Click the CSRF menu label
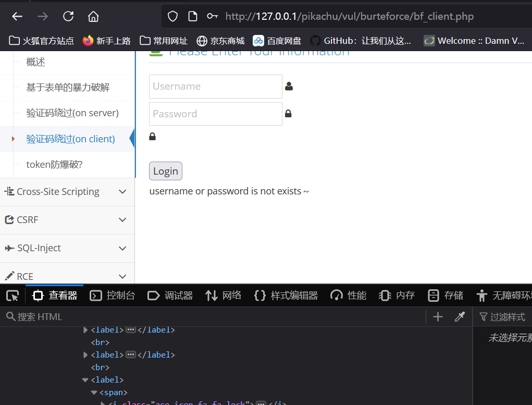This screenshot has height=405, width=532. [x=28, y=220]
